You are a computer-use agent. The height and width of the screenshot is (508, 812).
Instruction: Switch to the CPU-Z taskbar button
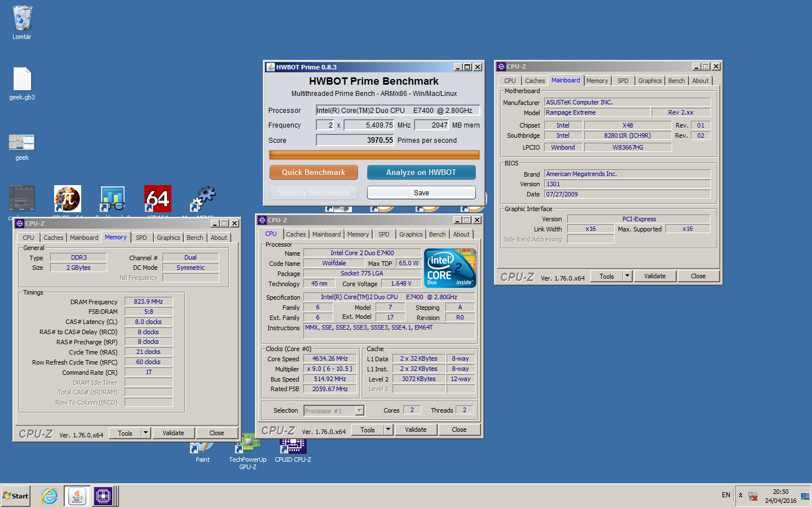pos(103,496)
